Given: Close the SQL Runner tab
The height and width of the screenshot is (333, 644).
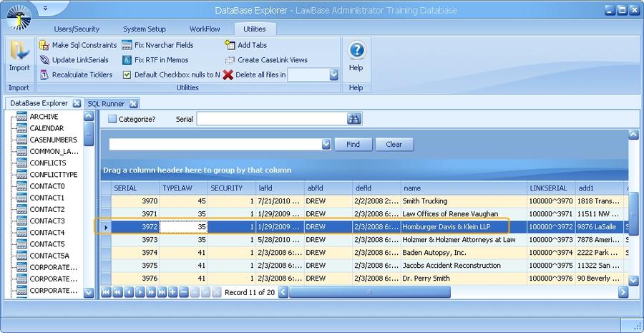Looking at the screenshot, I should (133, 104).
